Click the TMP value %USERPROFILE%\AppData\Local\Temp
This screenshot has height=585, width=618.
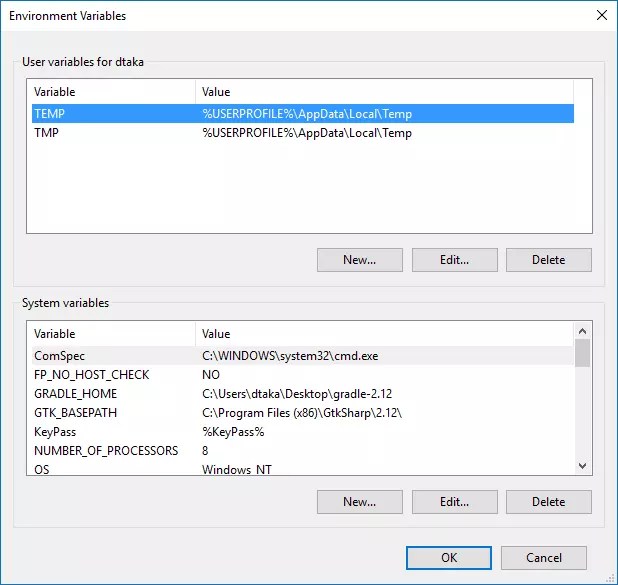[x=307, y=133]
